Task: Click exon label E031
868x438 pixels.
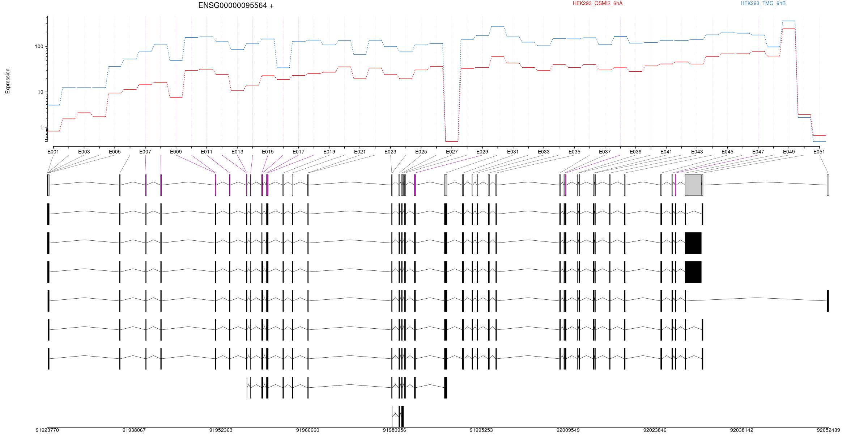Action: [x=513, y=152]
